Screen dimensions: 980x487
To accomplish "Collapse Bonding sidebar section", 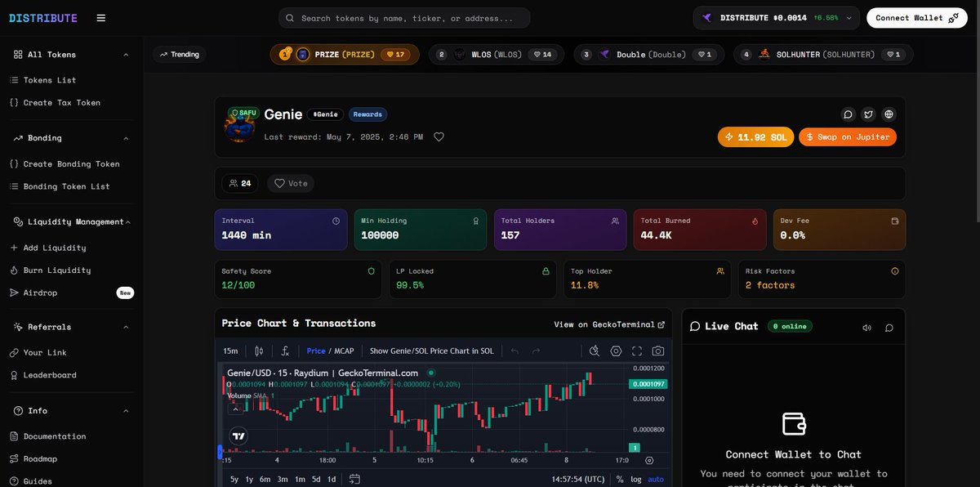I will pyautogui.click(x=126, y=138).
